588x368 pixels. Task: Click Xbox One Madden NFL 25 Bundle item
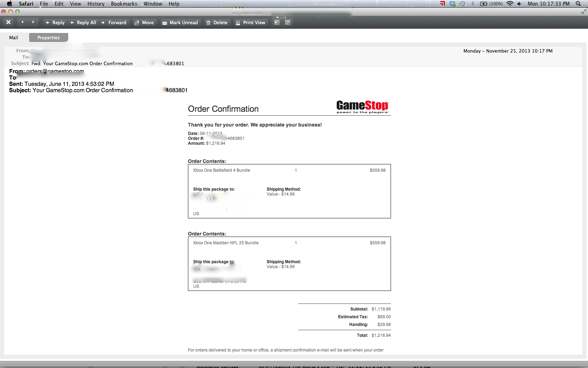coord(226,243)
